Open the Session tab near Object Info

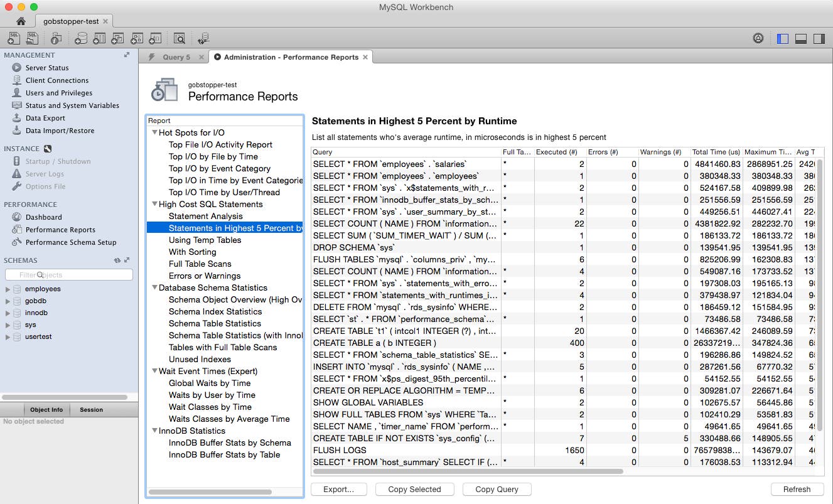[91, 409]
